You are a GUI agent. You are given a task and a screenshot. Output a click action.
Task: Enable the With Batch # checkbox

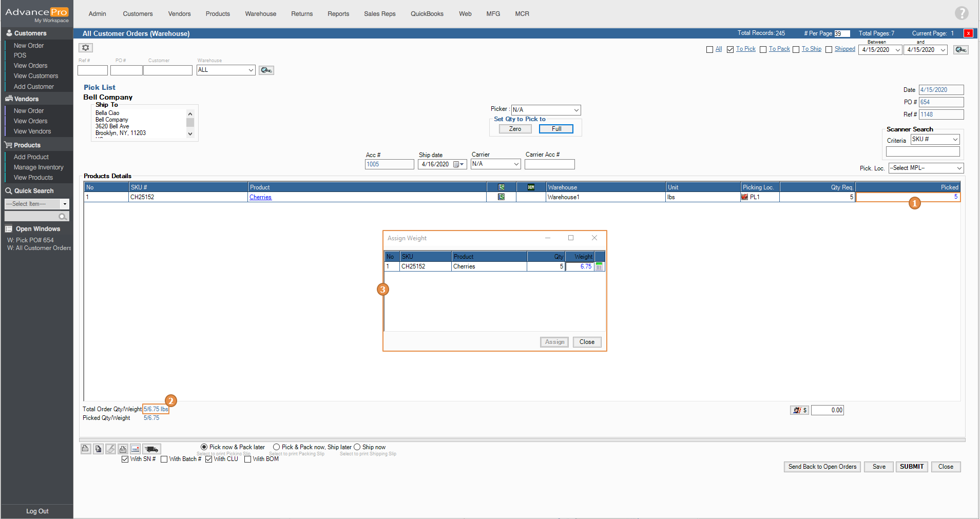coord(164,459)
